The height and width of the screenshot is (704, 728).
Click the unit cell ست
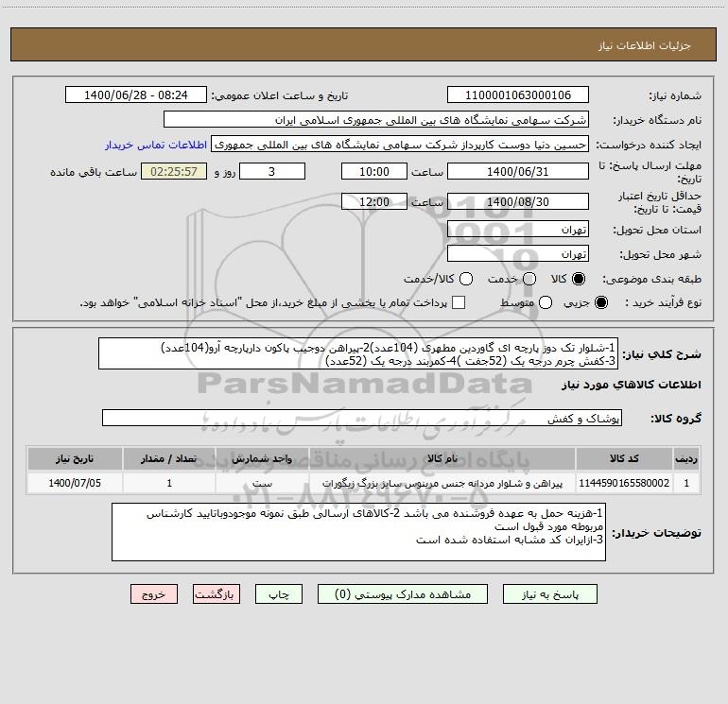(262, 483)
